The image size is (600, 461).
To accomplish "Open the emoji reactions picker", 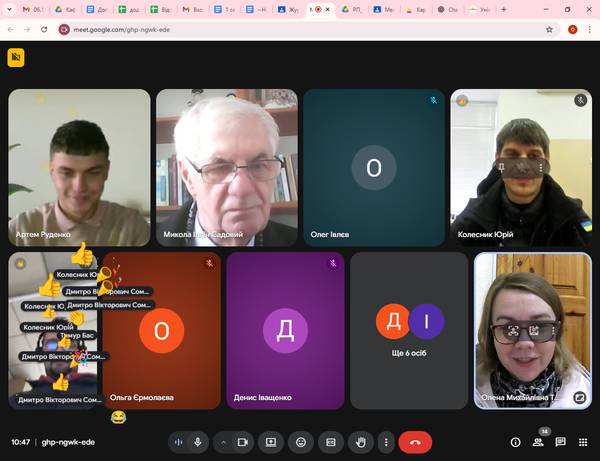I will [300, 441].
